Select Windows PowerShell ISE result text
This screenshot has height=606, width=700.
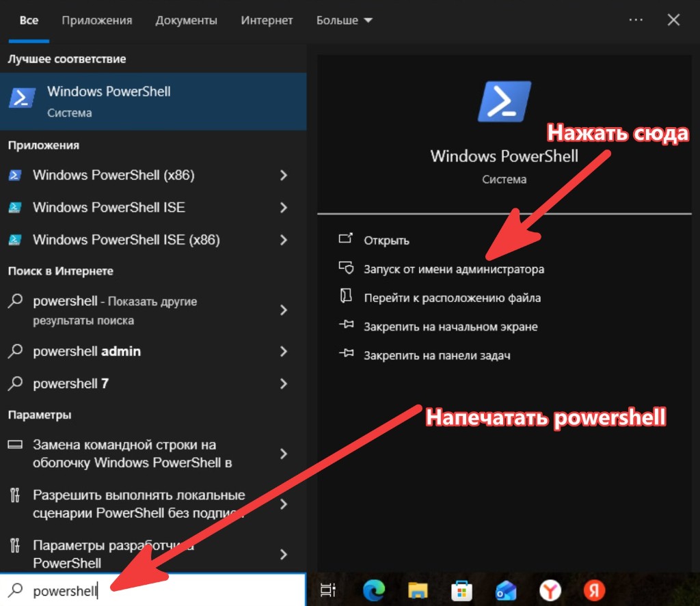(109, 208)
